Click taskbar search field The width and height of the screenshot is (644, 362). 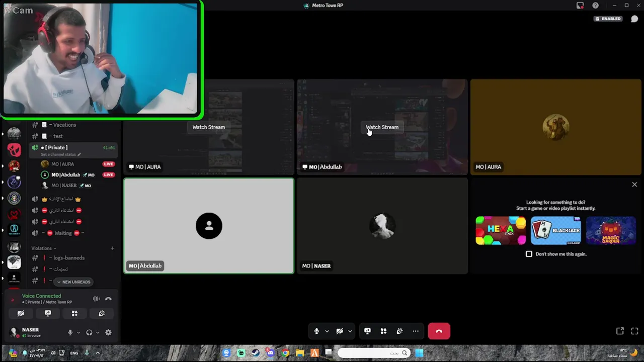[x=373, y=353]
